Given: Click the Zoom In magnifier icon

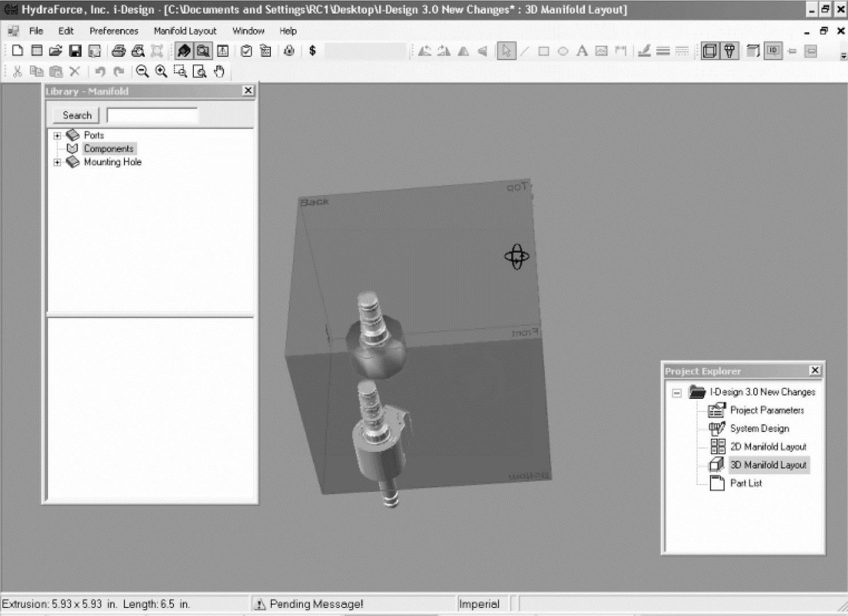Looking at the screenshot, I should pos(161,71).
